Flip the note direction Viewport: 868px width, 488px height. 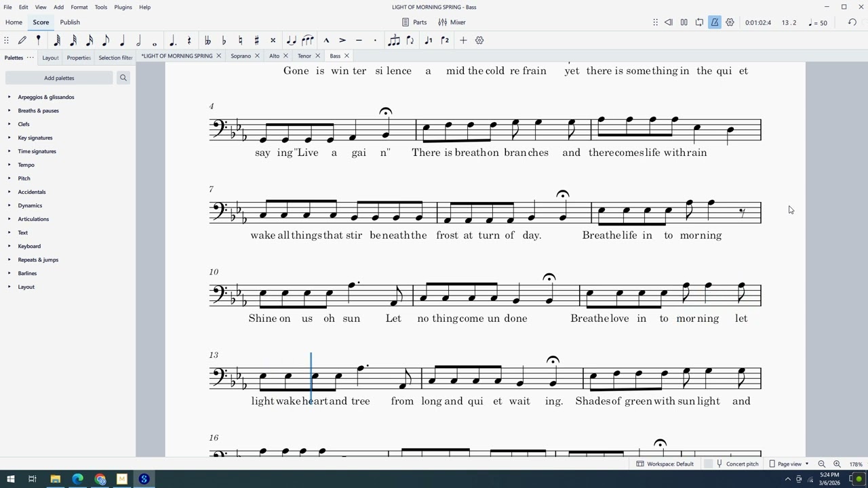click(x=410, y=41)
